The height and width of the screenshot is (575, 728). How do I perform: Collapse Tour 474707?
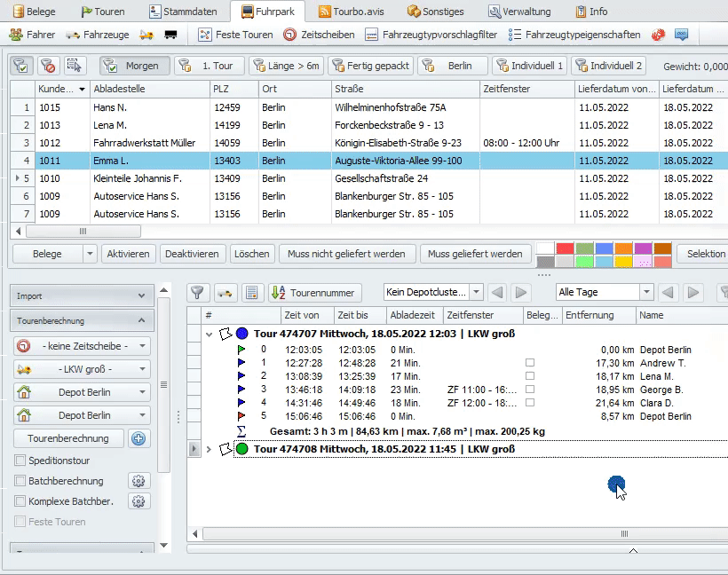(209, 335)
